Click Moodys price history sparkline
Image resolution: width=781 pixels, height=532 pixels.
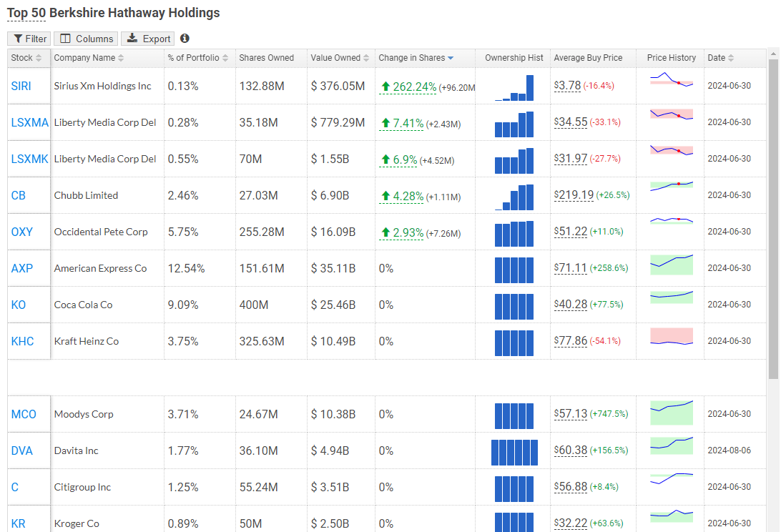click(x=672, y=412)
